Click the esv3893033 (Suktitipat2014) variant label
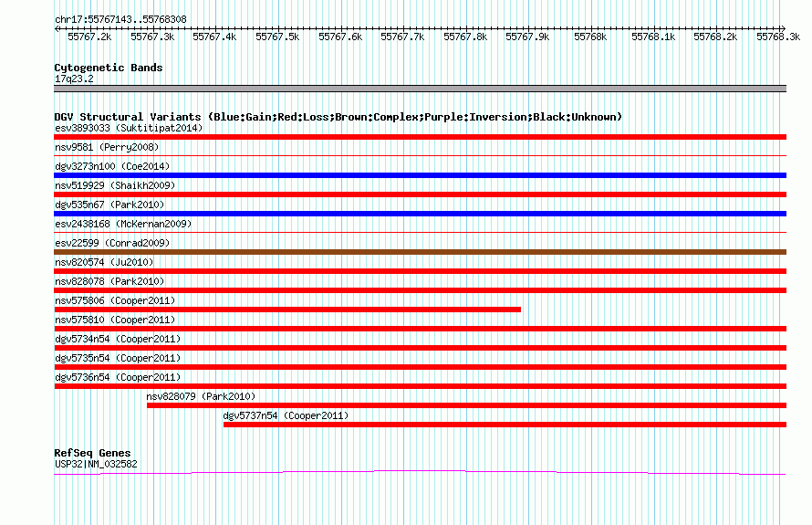 [x=129, y=128]
